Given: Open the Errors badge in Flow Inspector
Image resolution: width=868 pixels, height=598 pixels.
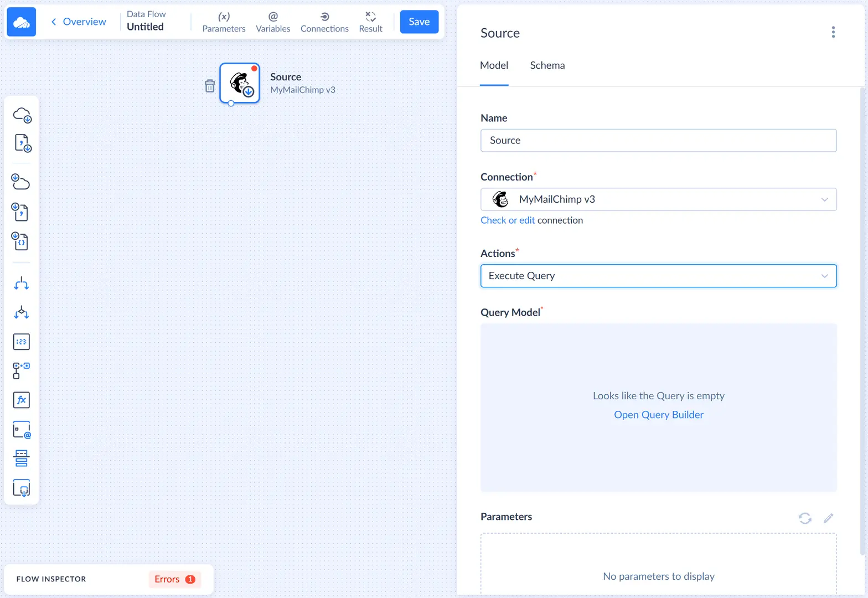Looking at the screenshot, I should tap(174, 579).
